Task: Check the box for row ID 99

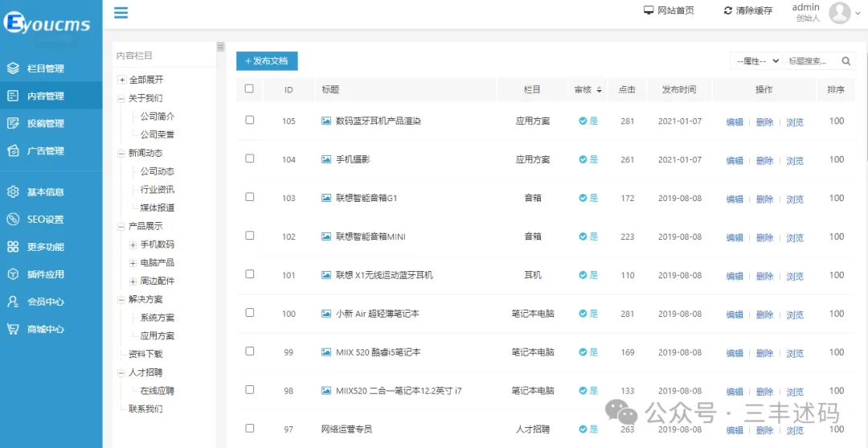Action: pos(250,351)
